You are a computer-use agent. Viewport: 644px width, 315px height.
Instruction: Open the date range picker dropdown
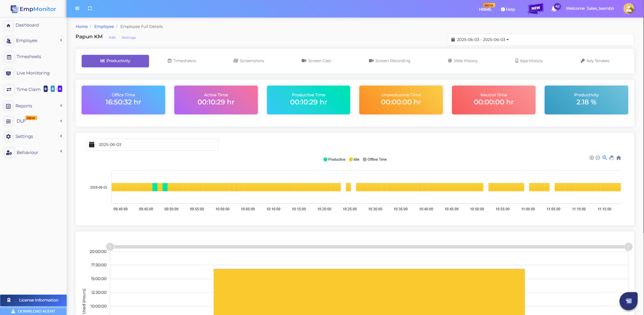tap(541, 40)
